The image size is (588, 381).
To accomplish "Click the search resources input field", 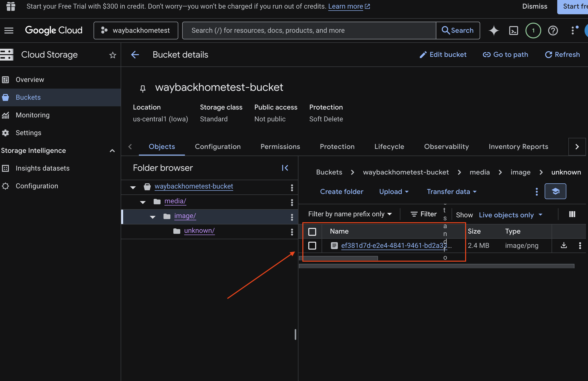I will tap(309, 30).
